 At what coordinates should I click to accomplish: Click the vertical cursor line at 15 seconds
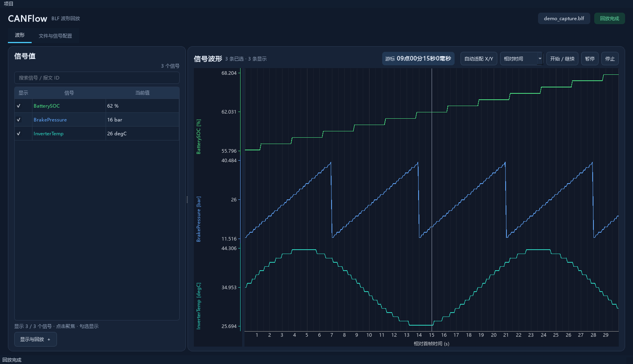(432, 200)
